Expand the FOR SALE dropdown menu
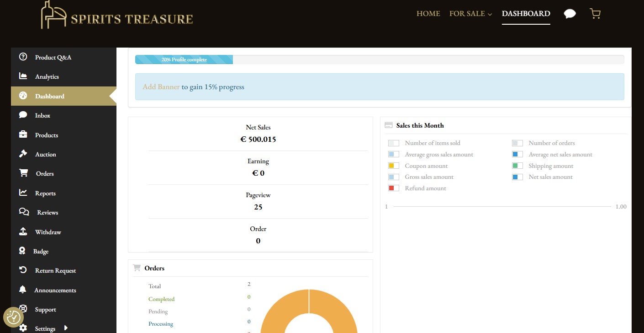 470,14
